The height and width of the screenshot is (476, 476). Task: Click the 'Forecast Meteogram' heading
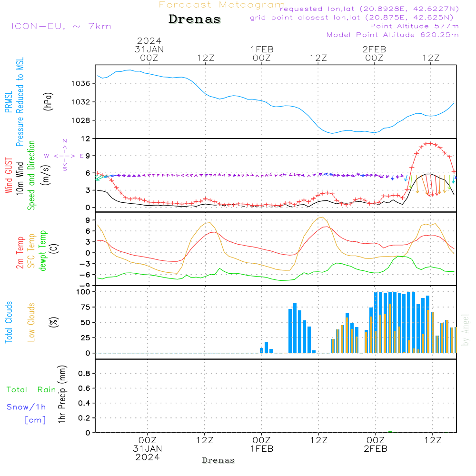pyautogui.click(x=222, y=5)
